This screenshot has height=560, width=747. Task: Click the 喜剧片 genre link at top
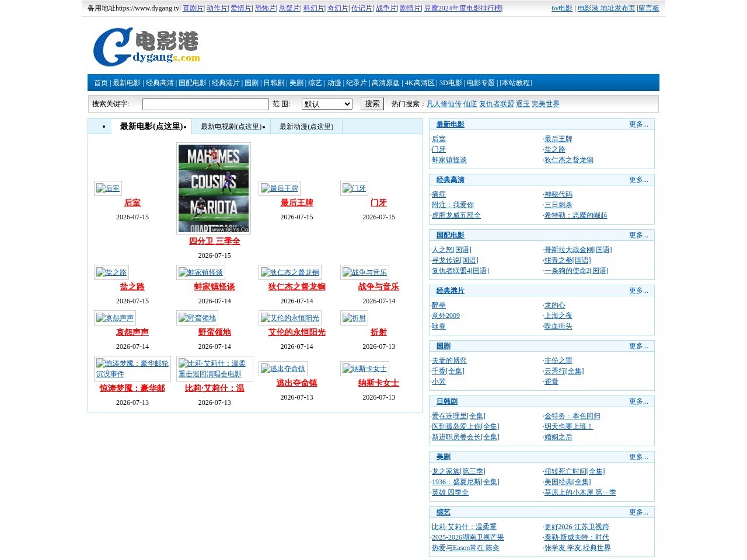193,8
